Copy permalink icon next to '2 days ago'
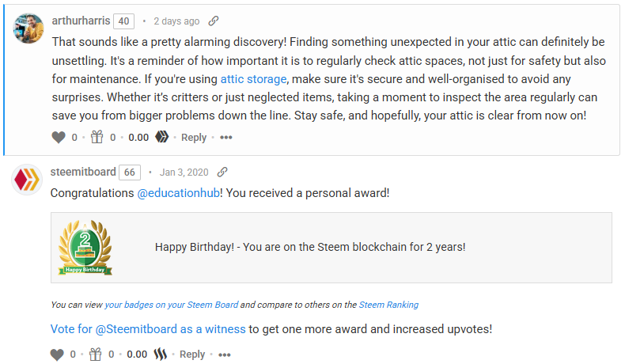The width and height of the screenshot is (625, 364). [x=214, y=21]
